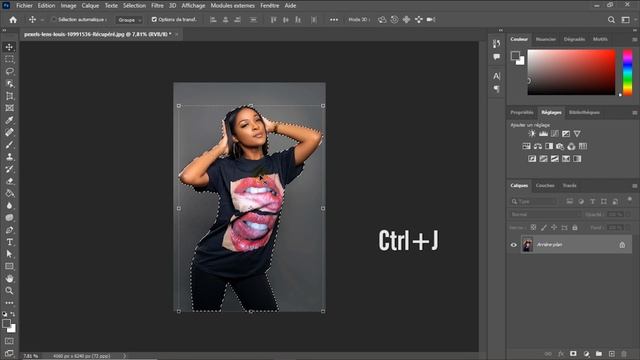This screenshot has height=360, width=640.
Task: Add a Levels adjustment
Action: (543, 133)
